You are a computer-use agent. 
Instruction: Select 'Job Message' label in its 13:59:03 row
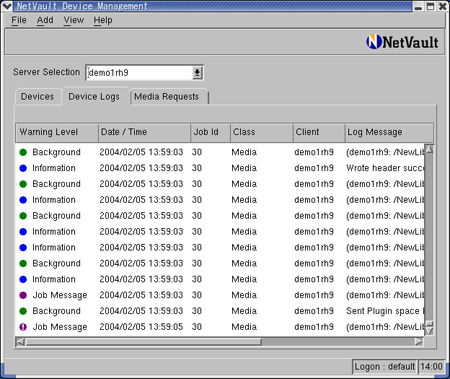pyautogui.click(x=60, y=295)
